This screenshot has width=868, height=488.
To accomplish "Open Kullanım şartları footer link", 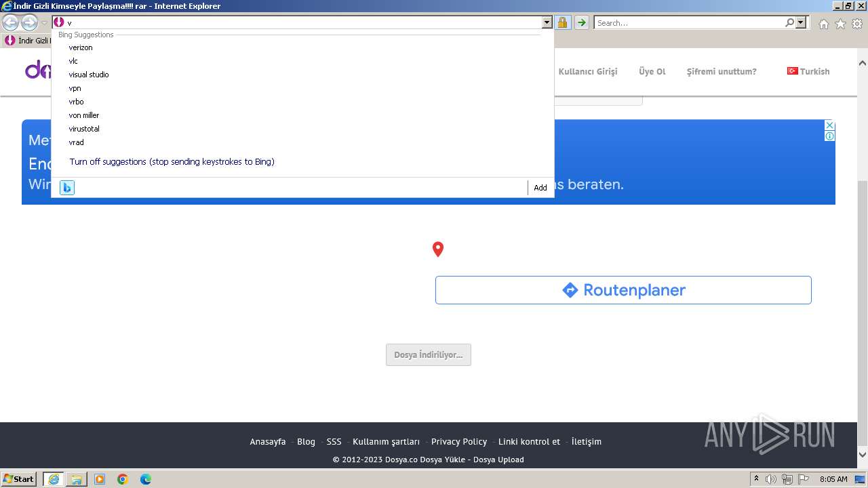I will (x=386, y=441).
